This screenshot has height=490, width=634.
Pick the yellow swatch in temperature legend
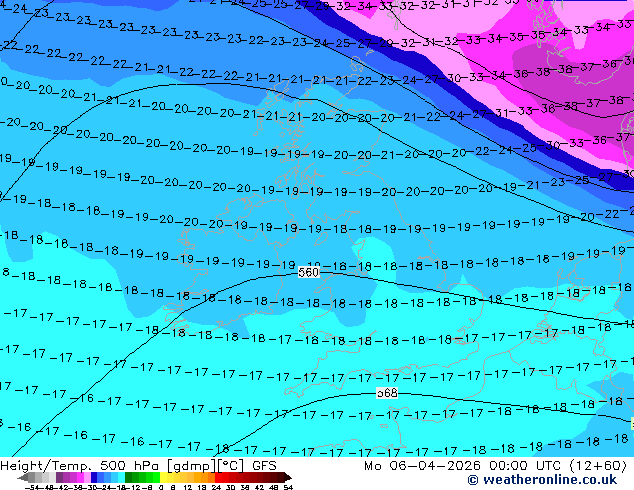(163, 477)
